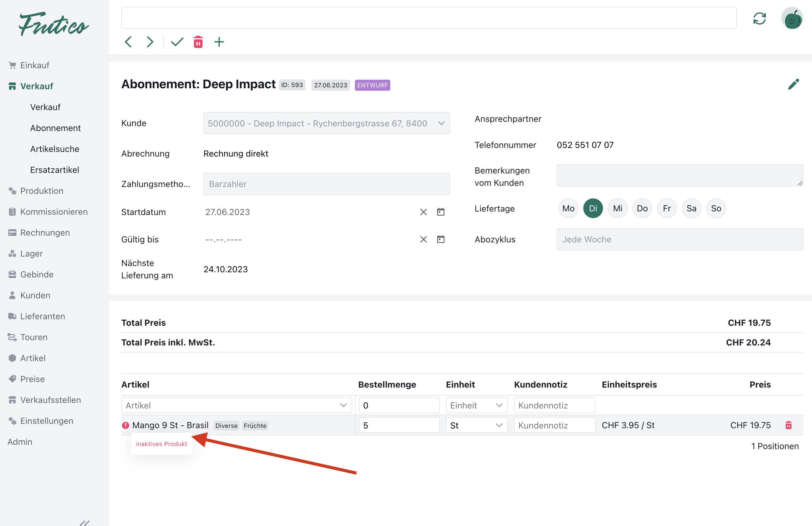Go to previous record arrow

pos(128,42)
